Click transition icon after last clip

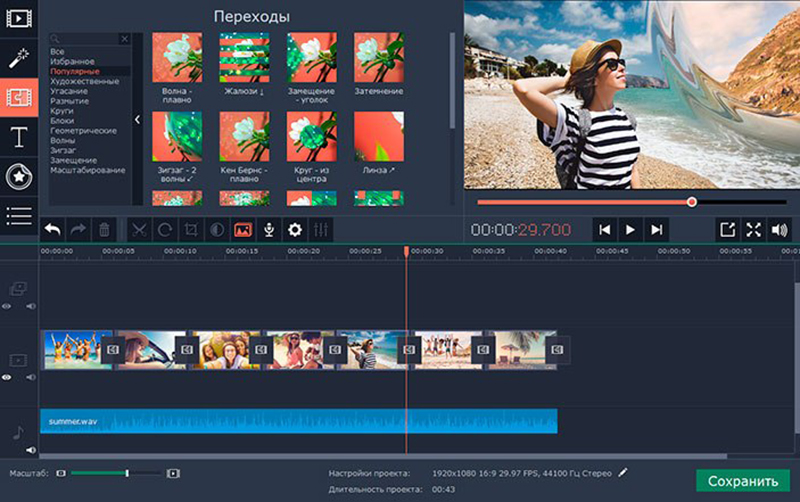pyautogui.click(x=557, y=350)
